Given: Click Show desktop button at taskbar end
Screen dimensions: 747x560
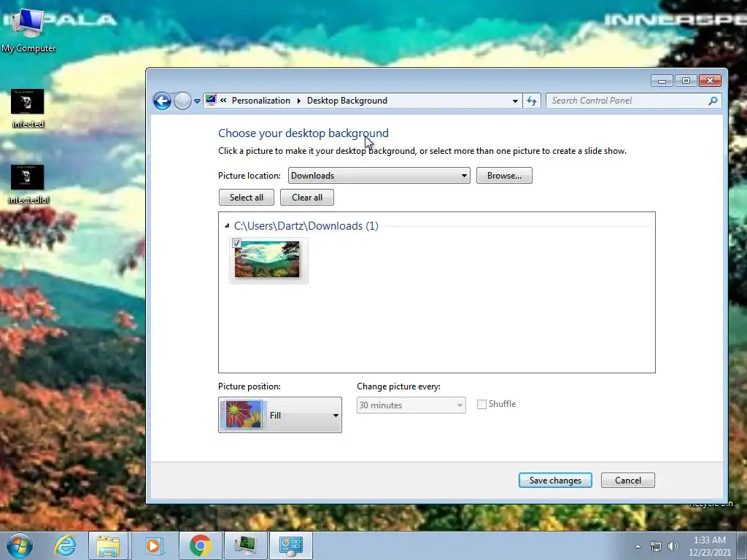Looking at the screenshot, I should (742, 545).
